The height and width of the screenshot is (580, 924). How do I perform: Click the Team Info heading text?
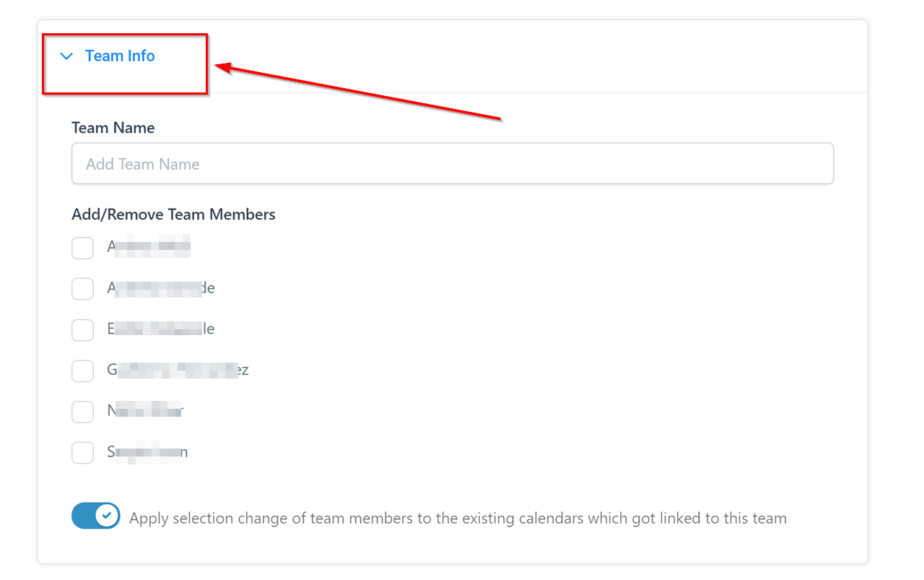[120, 56]
